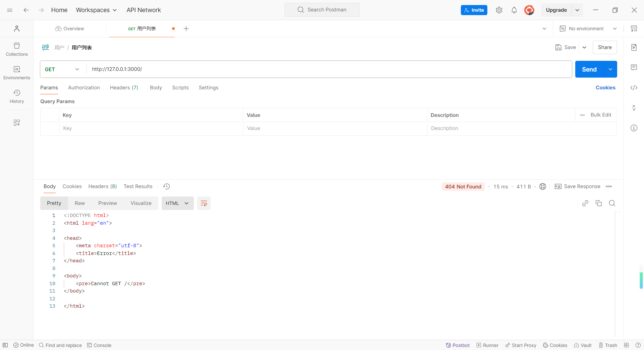Copy the response link icon
This screenshot has width=644, height=350.
(x=585, y=203)
